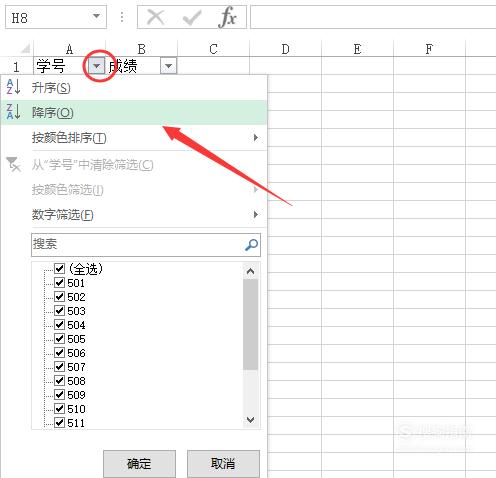This screenshot has height=478, width=496.
Task: Click the Name Box showing H8
Action: (56, 17)
